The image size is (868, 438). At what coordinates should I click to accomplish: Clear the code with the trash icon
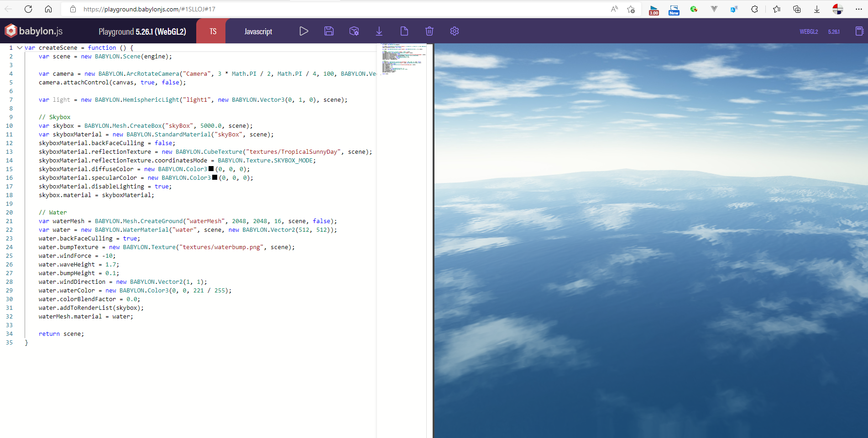tap(429, 31)
